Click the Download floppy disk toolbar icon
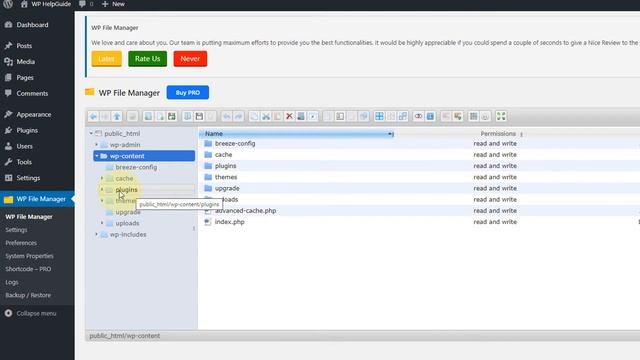The image size is (640, 360). click(x=199, y=116)
